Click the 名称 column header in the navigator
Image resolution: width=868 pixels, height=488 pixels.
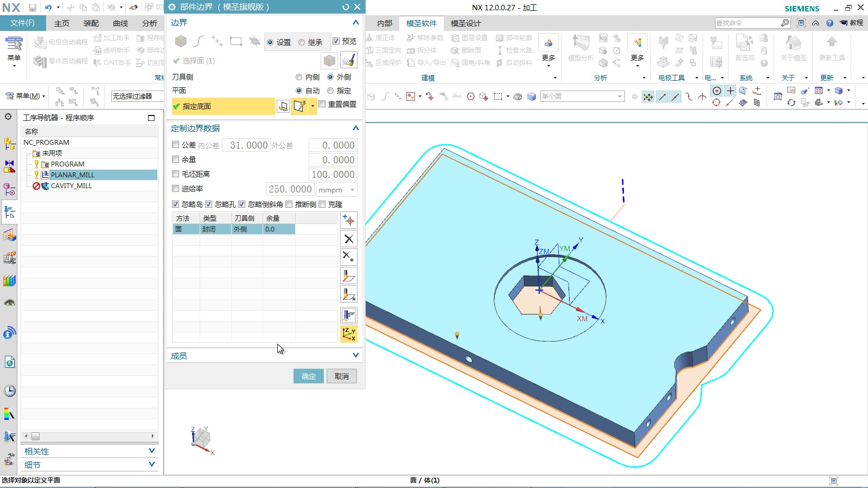(x=90, y=131)
